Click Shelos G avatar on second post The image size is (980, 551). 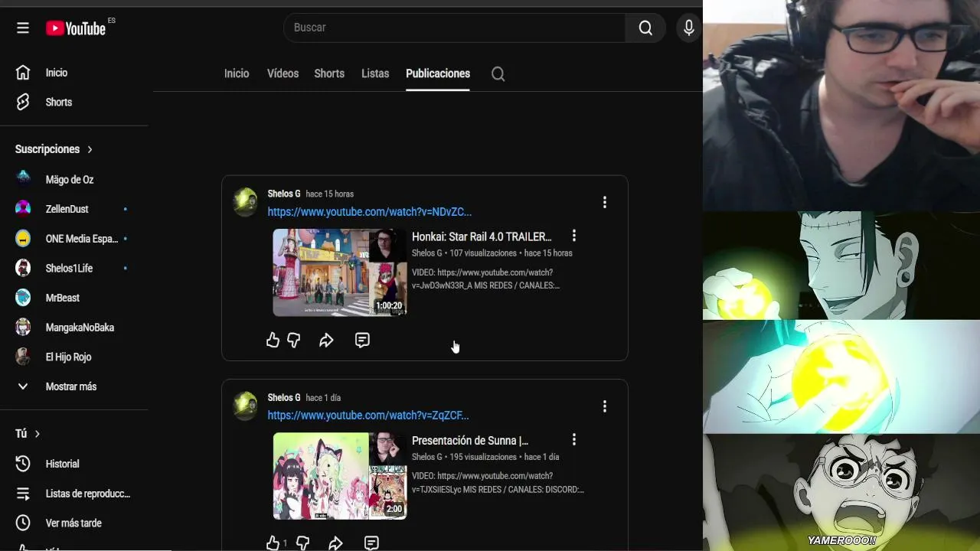click(246, 406)
